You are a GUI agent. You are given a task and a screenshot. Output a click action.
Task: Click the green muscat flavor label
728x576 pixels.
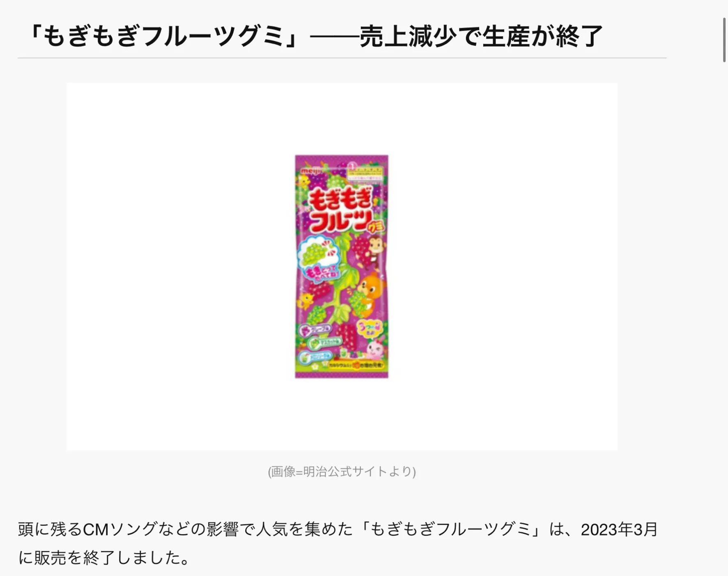pos(325,343)
